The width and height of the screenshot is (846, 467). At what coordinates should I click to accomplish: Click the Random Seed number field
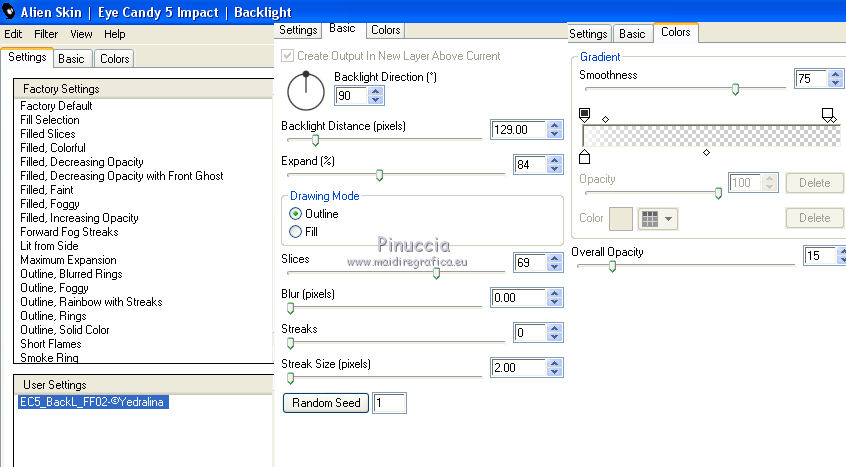click(x=389, y=403)
